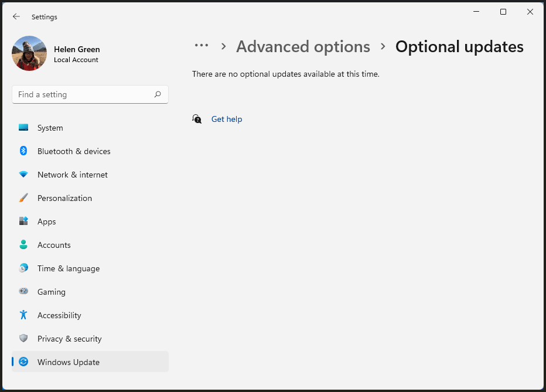
Task: Click the Privacy & security shield icon
Action: (23, 338)
